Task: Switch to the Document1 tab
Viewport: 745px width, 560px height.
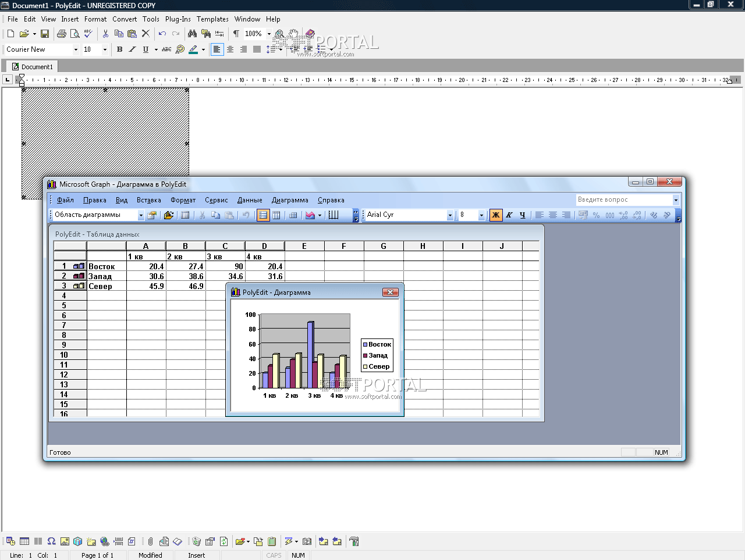Action: click(32, 67)
